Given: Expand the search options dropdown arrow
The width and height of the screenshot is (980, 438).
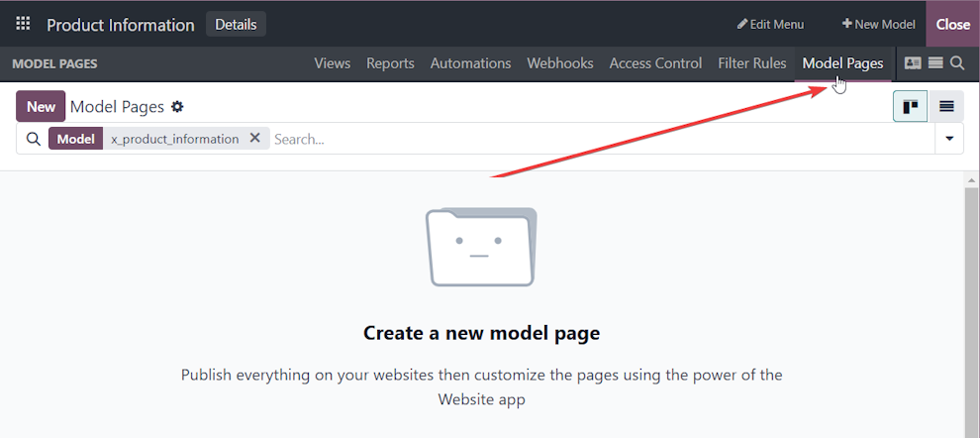Looking at the screenshot, I should point(949,139).
